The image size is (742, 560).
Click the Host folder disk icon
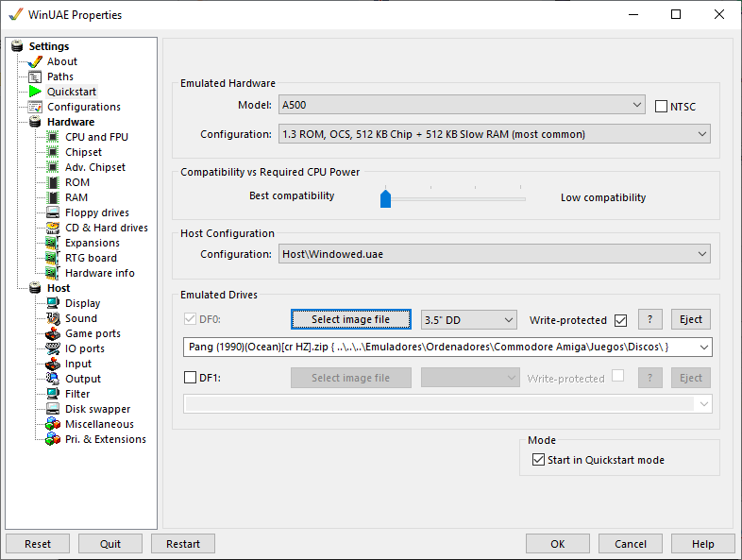click(x=35, y=288)
